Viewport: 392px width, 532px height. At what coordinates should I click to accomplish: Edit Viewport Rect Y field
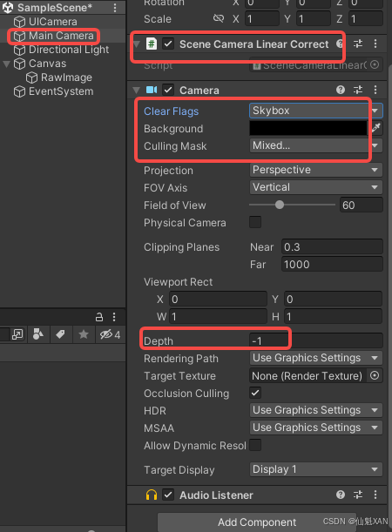pos(334,299)
